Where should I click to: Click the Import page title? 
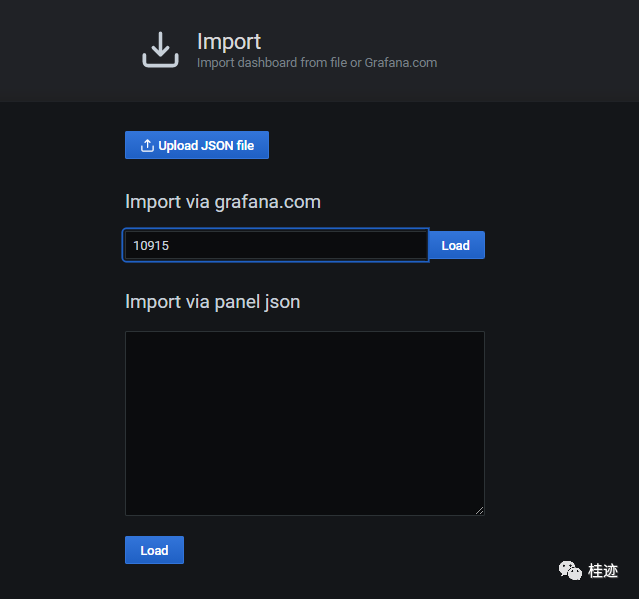[229, 42]
